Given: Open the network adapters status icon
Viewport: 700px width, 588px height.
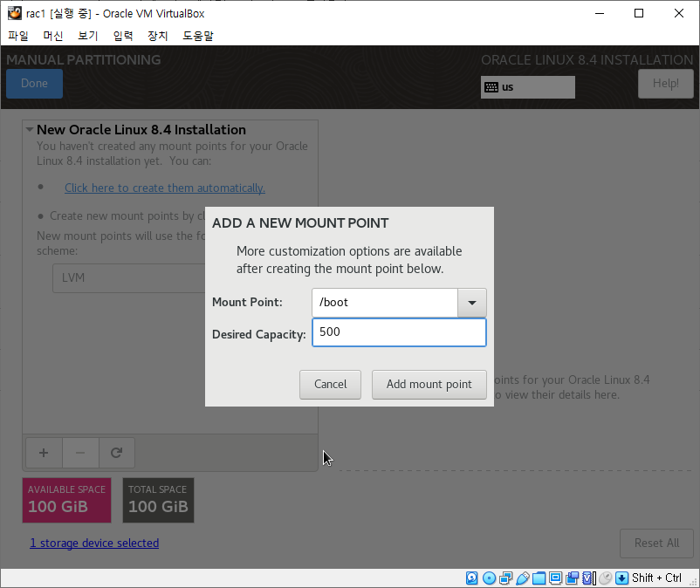Looking at the screenshot, I should (x=506, y=578).
